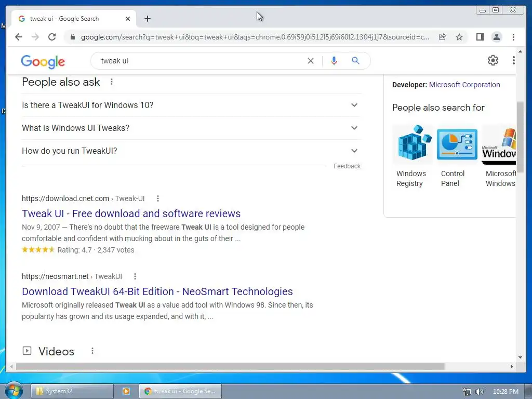Image resolution: width=532 pixels, height=399 pixels.
Task: Open the Windows Start button
Action: tap(14, 391)
